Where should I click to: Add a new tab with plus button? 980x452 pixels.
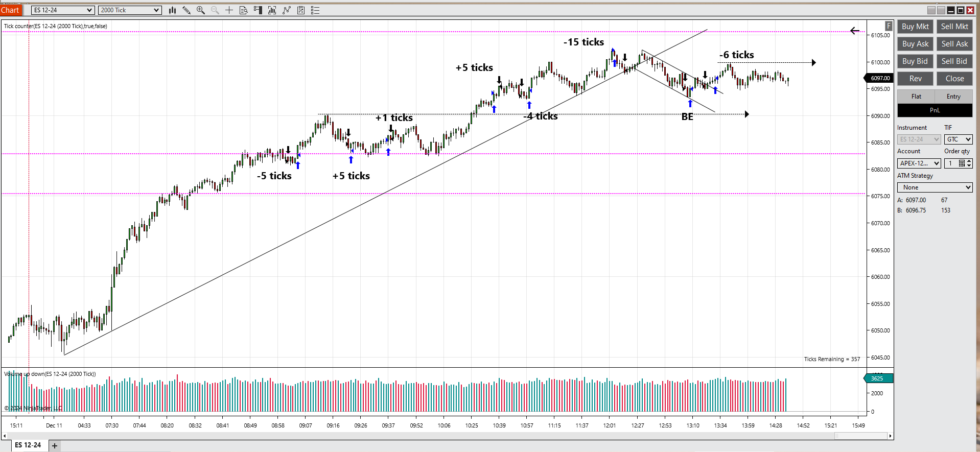[x=55, y=446]
